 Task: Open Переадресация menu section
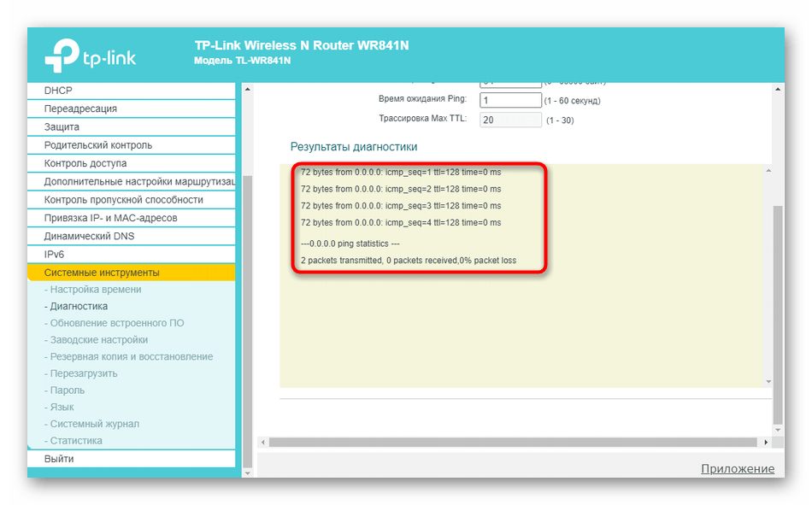click(80, 109)
